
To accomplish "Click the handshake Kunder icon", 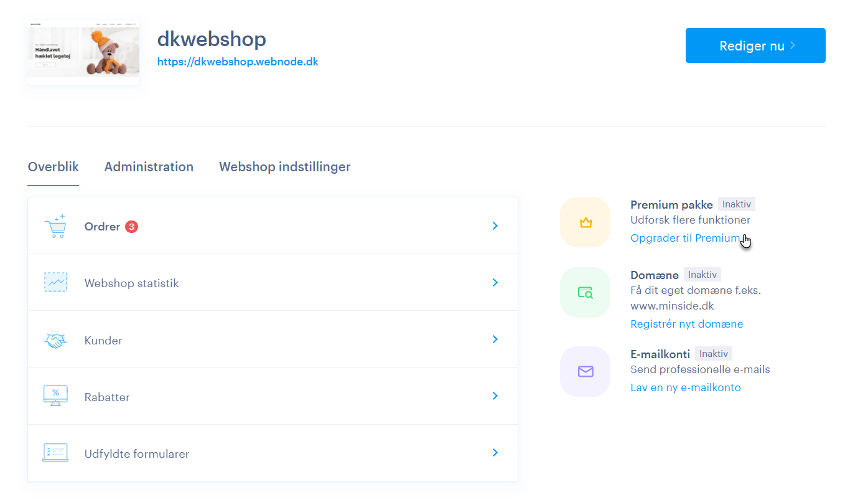I will pos(55,340).
